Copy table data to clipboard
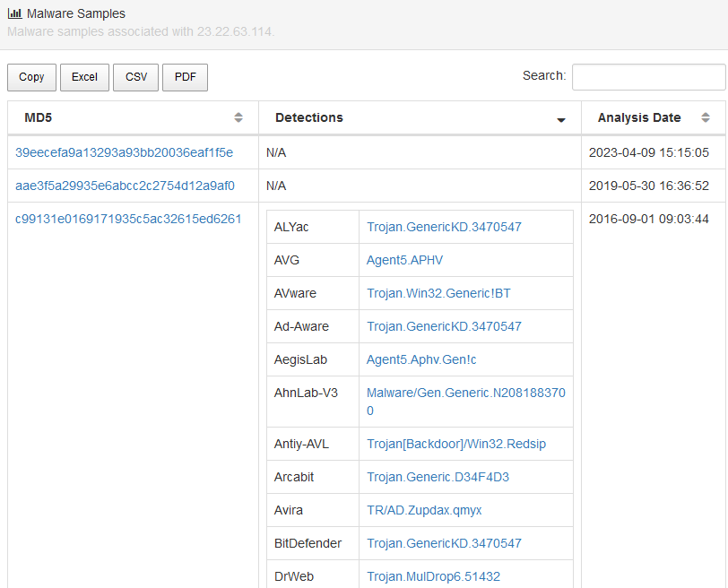The width and height of the screenshot is (728, 588). pos(31,77)
